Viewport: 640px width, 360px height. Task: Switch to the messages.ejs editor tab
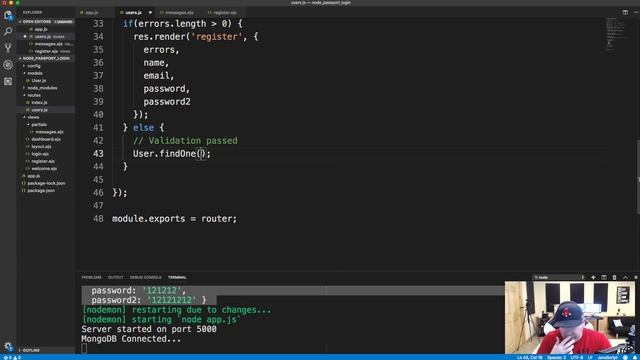(179, 12)
